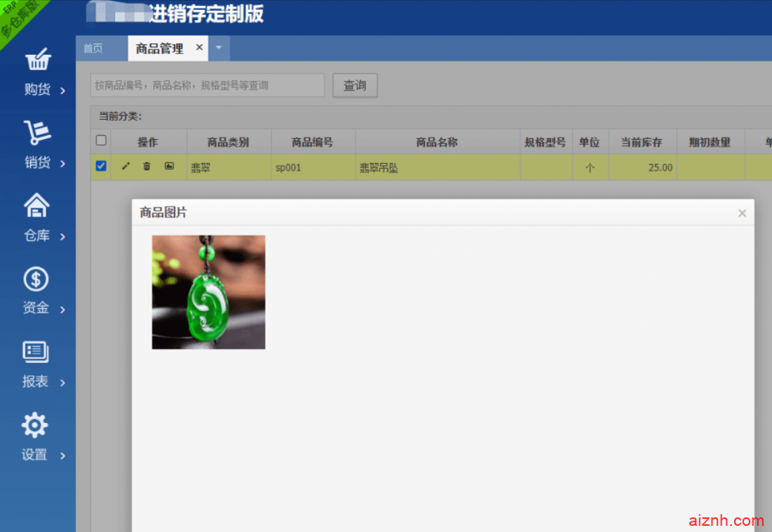
Task: Click the 当前库存 column header
Action: click(x=642, y=142)
